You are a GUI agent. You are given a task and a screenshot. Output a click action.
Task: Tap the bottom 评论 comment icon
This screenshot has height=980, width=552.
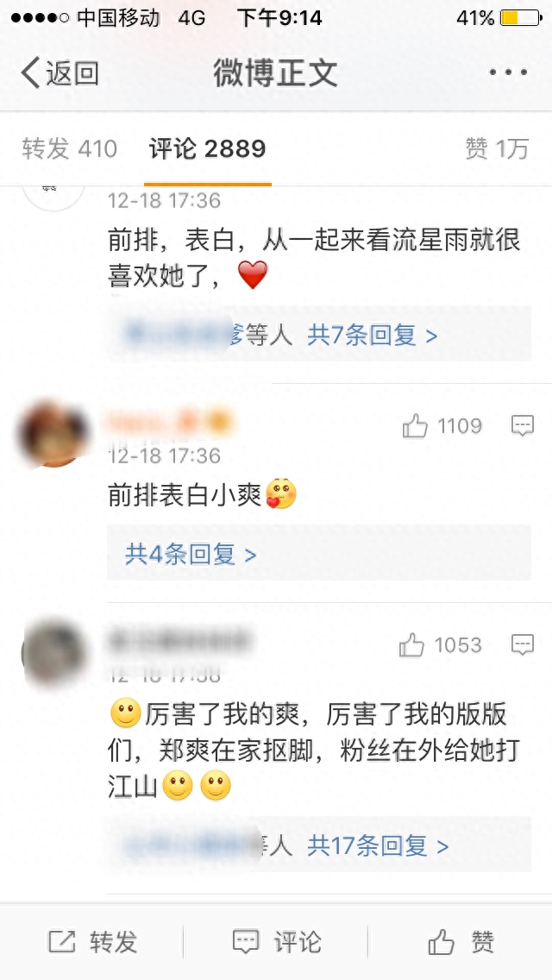[x=277, y=942]
